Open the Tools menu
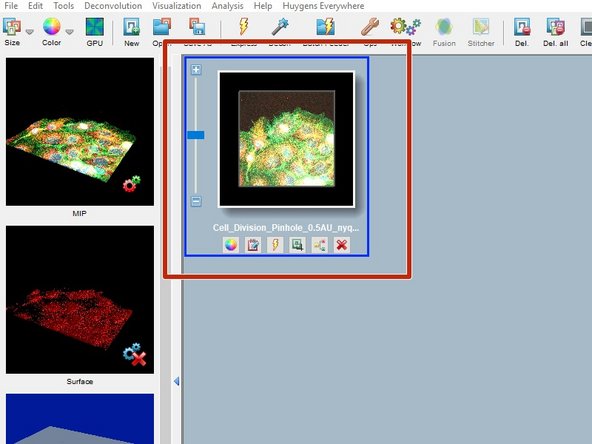This screenshot has height=444, width=592. pos(63,6)
